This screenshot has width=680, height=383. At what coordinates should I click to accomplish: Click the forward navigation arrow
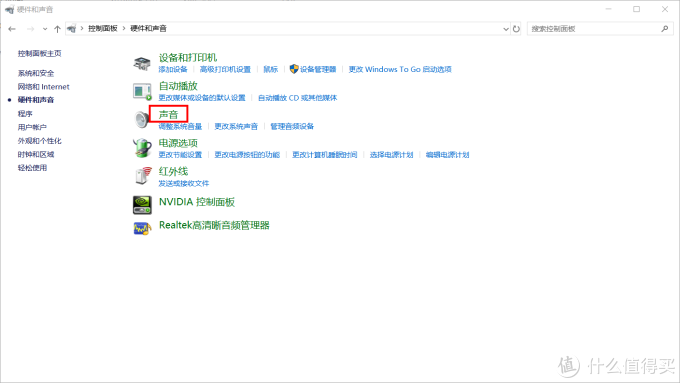(30, 29)
